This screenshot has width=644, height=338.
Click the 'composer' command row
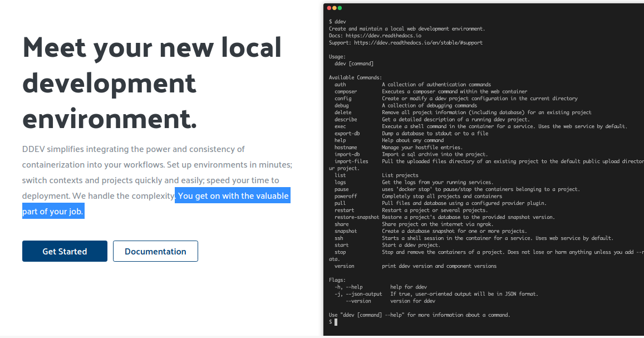pos(431,91)
